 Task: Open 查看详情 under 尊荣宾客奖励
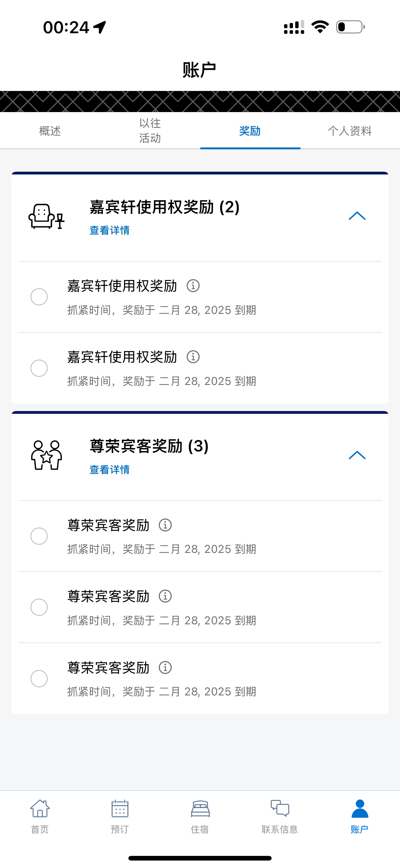(x=109, y=470)
